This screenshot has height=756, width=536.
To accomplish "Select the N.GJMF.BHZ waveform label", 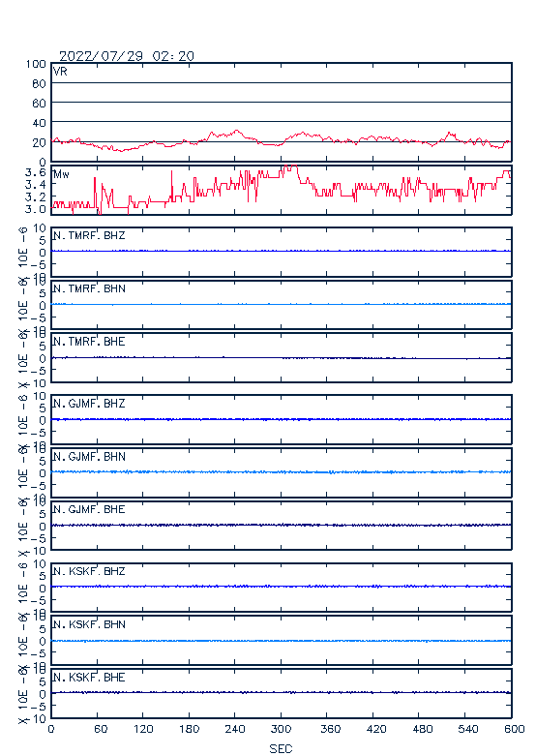I will click(x=89, y=403).
